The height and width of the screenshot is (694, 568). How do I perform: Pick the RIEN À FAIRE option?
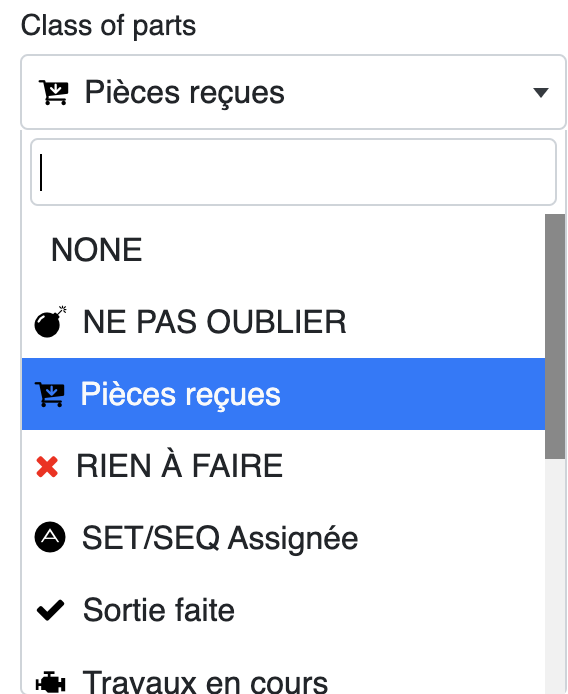coord(283,466)
